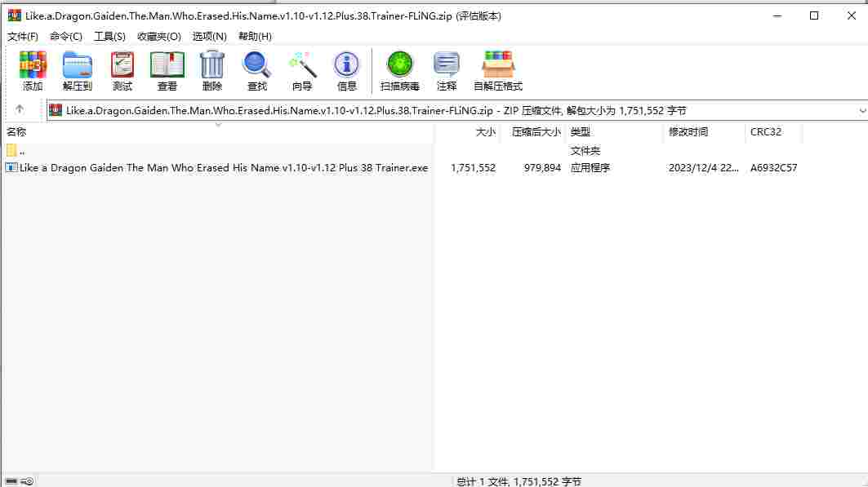The height and width of the screenshot is (487, 868).
Task: Click the 979,894 packed size value
Action: pyautogui.click(x=542, y=167)
